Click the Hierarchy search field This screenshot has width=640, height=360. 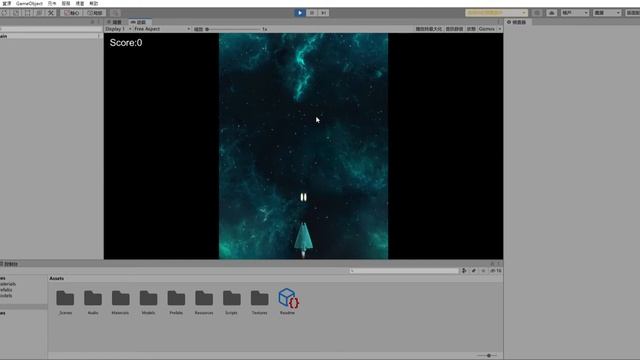pyautogui.click(x=51, y=29)
